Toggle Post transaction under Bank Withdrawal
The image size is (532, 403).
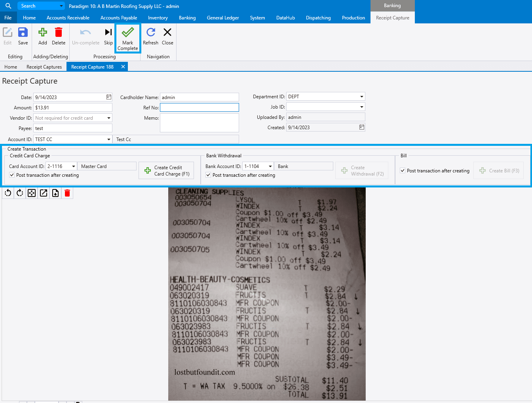point(209,175)
